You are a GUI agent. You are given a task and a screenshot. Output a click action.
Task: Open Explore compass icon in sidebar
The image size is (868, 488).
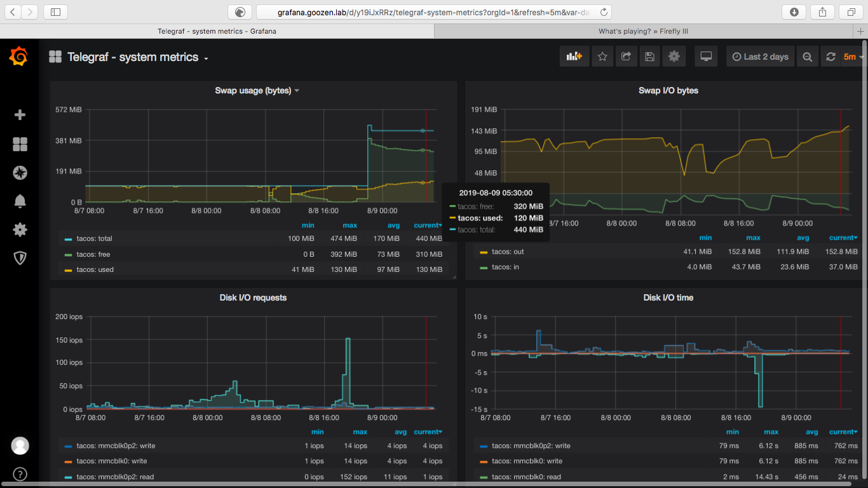(20, 172)
